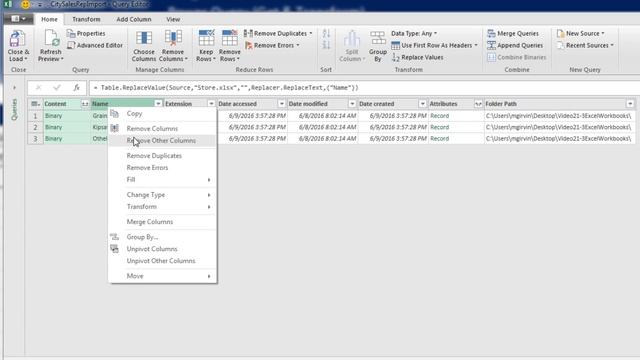
Task: Open the Advanced Editor
Action: point(95,45)
